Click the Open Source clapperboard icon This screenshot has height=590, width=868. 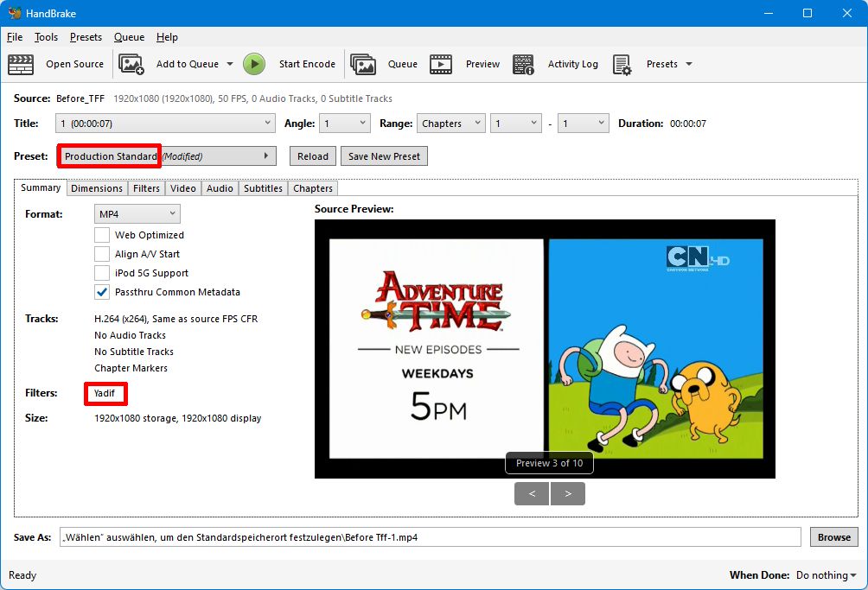21,64
